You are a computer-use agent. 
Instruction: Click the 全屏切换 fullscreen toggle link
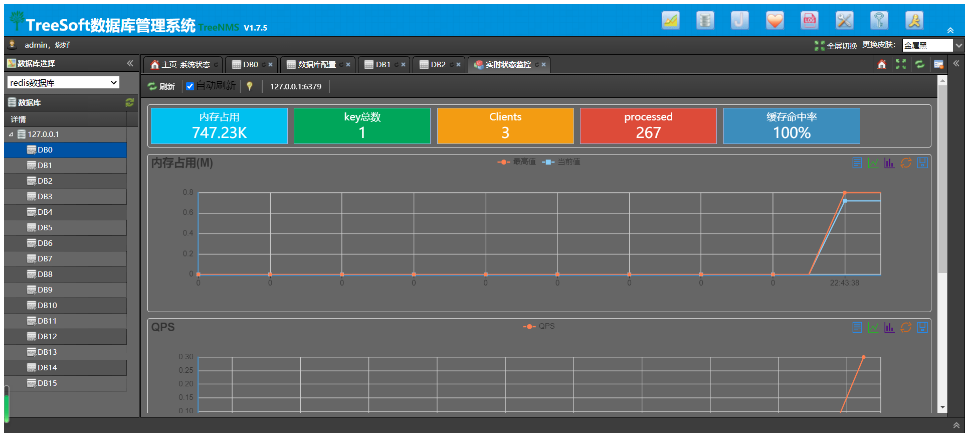[x=836, y=45]
